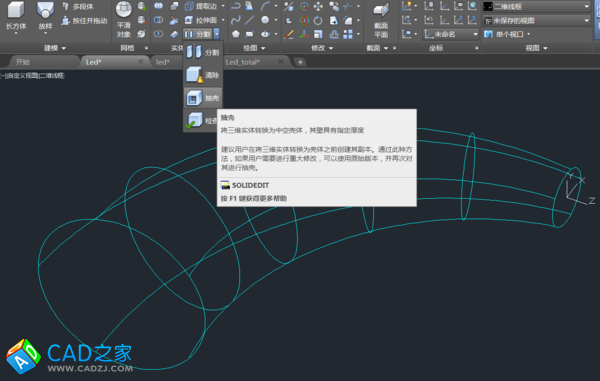This screenshot has height=381, width=600.
Task: Switch to the 开始 start tab
Action: point(23,62)
